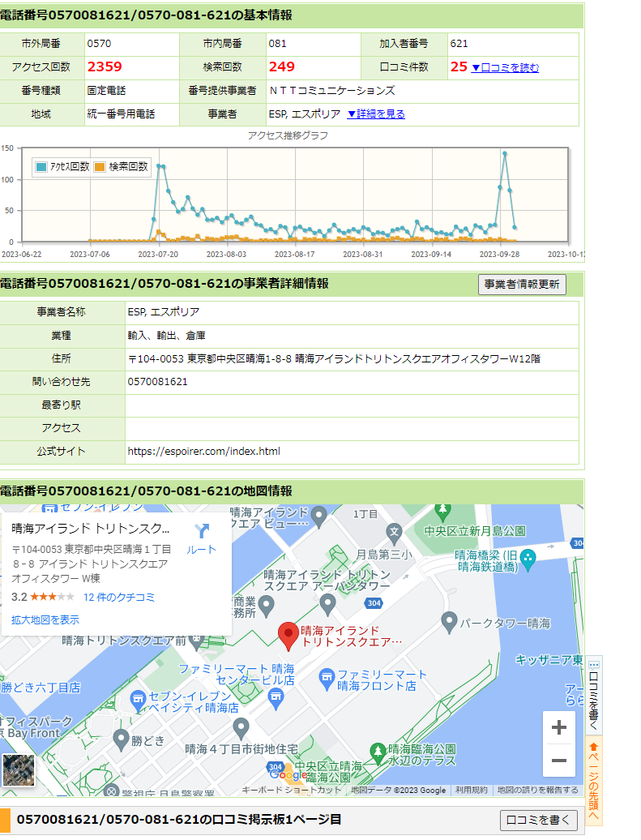Click the address 〒104-0053 text in the details table

334,359
